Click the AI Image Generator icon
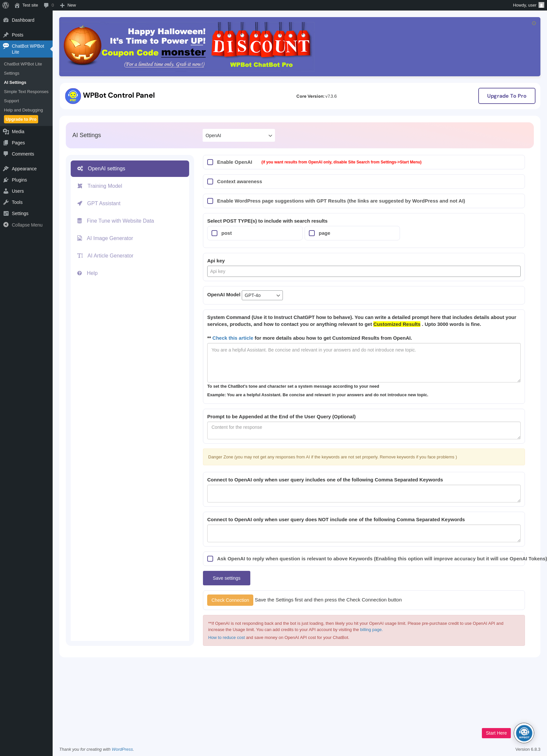 tap(80, 238)
